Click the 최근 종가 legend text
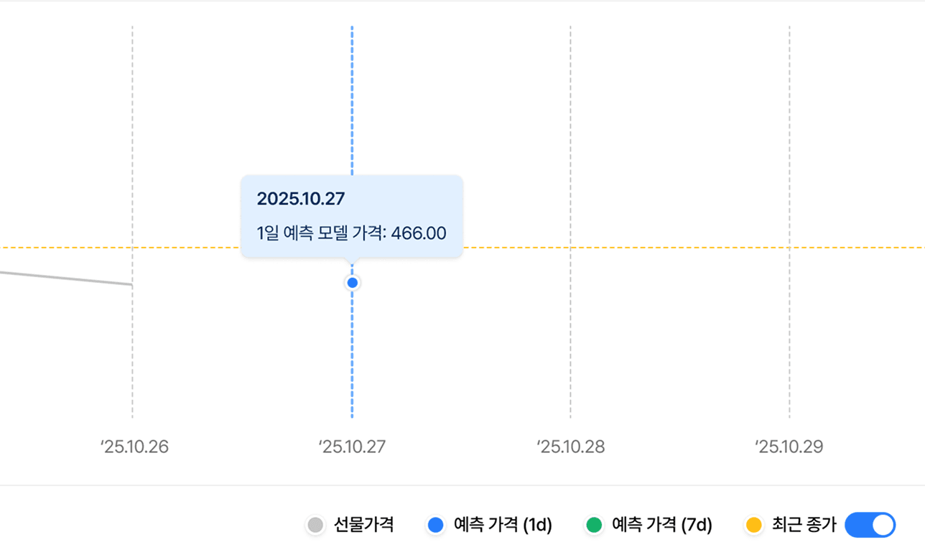 804,525
